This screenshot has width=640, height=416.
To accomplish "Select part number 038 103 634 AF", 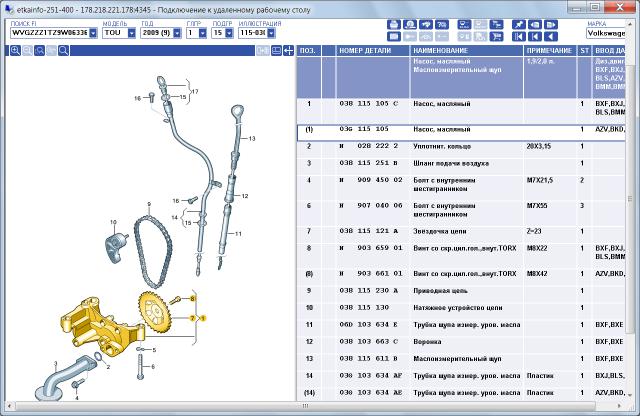I will [371, 375].
